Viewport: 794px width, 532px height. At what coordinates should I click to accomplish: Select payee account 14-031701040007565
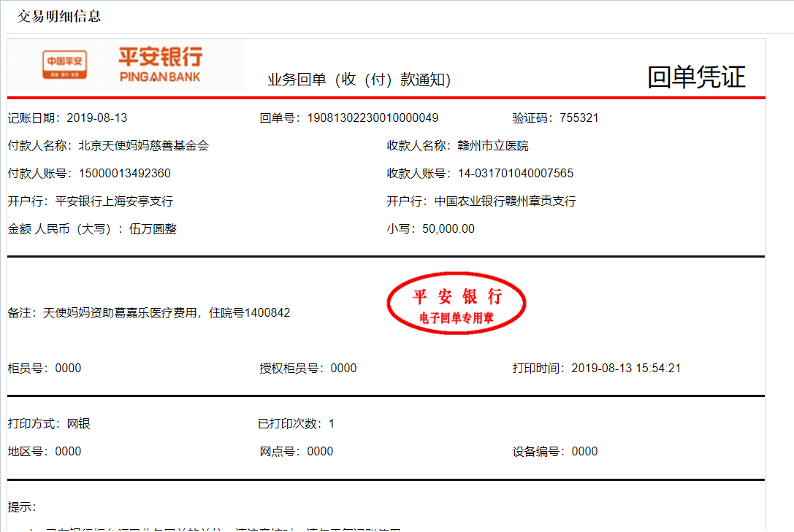pyautogui.click(x=516, y=174)
